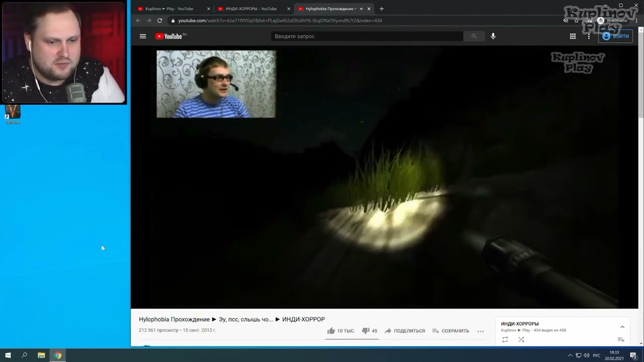Bookmark this page with the star icon
The height and width of the screenshot is (362, 644).
(577, 21)
